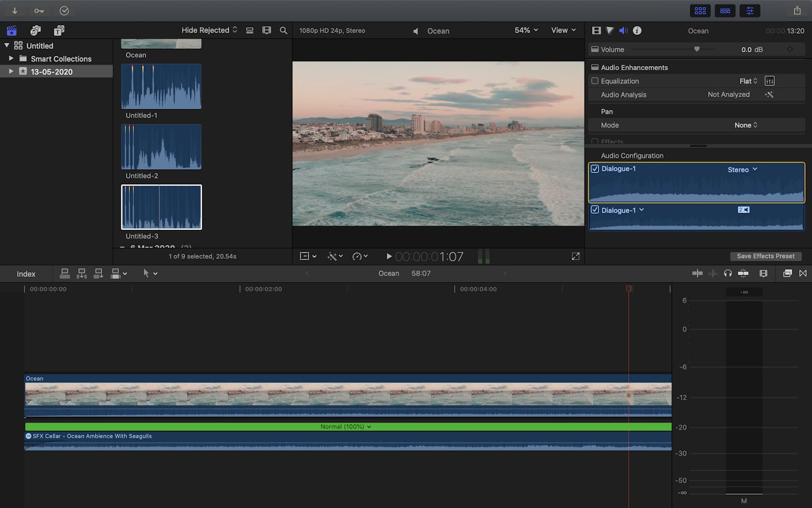Viewport: 812px width, 508px height.
Task: Adjust the Volume slider handle
Action: tap(697, 49)
